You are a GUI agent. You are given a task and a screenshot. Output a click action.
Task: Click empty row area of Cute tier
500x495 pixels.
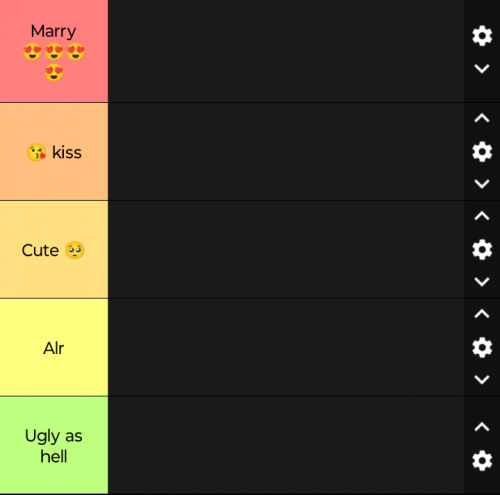pyautogui.click(x=286, y=250)
